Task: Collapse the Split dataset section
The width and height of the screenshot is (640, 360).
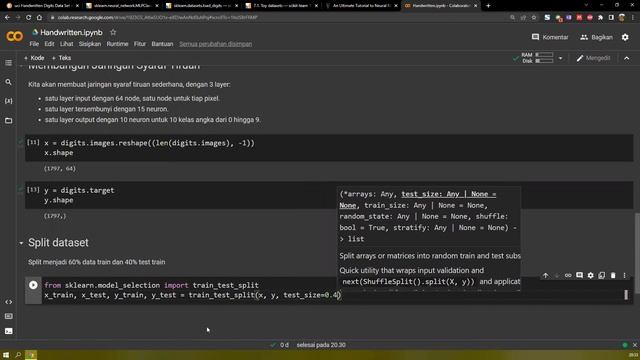Action: tap(21, 243)
